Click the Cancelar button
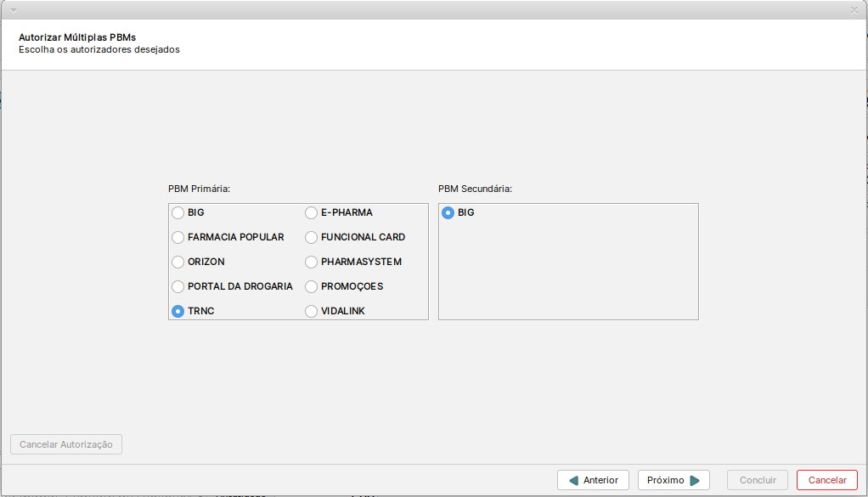The width and height of the screenshot is (868, 497). coord(827,480)
